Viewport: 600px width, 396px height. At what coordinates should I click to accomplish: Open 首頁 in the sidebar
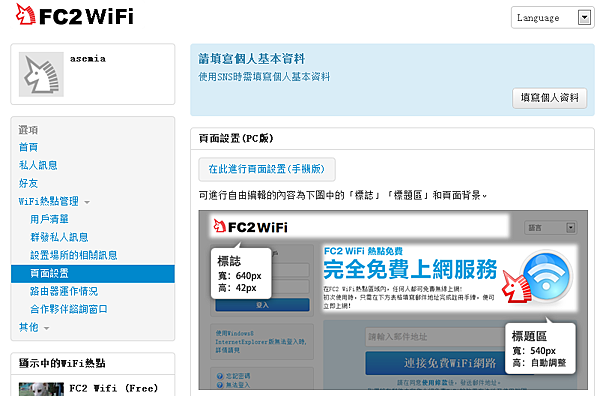pyautogui.click(x=28, y=147)
